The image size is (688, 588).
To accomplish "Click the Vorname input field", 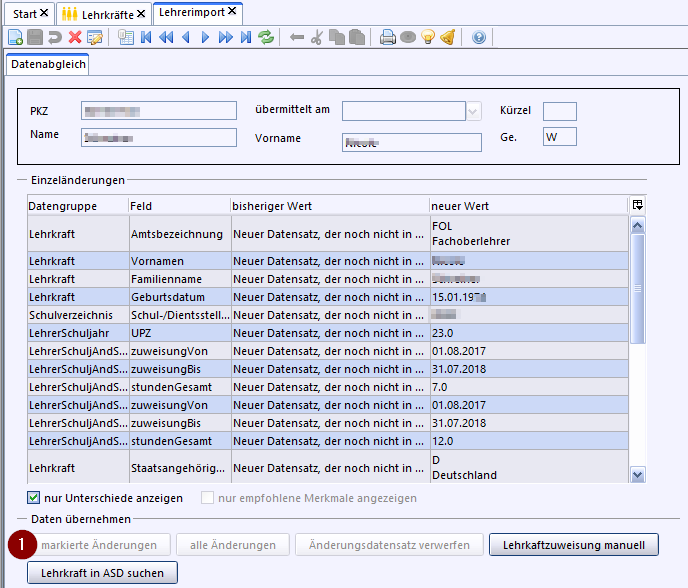I will pyautogui.click(x=412, y=143).
